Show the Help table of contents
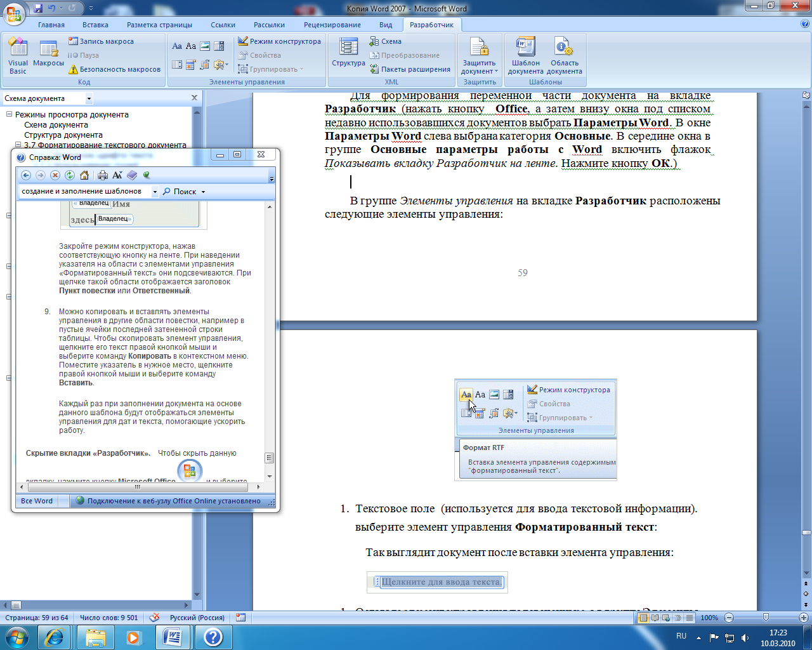 point(132,175)
